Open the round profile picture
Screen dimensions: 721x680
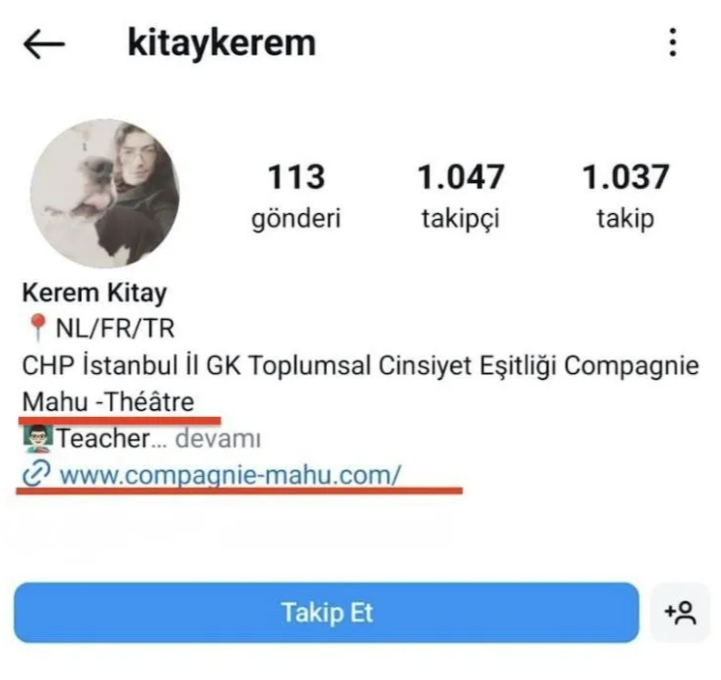click(x=105, y=194)
